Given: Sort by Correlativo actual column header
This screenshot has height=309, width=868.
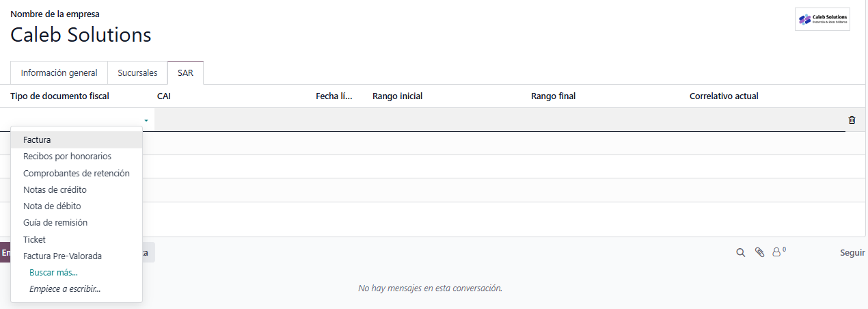Looking at the screenshot, I should pos(724,96).
